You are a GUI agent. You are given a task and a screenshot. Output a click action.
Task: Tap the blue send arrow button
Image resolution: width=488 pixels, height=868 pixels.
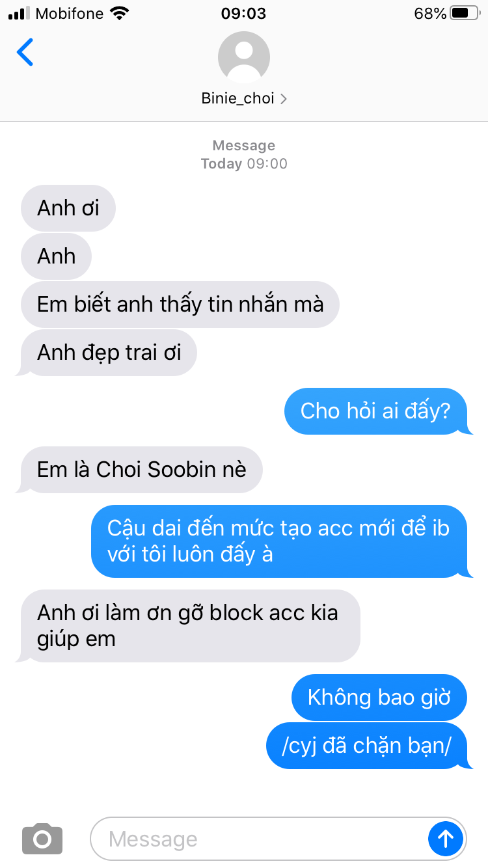[x=446, y=839]
